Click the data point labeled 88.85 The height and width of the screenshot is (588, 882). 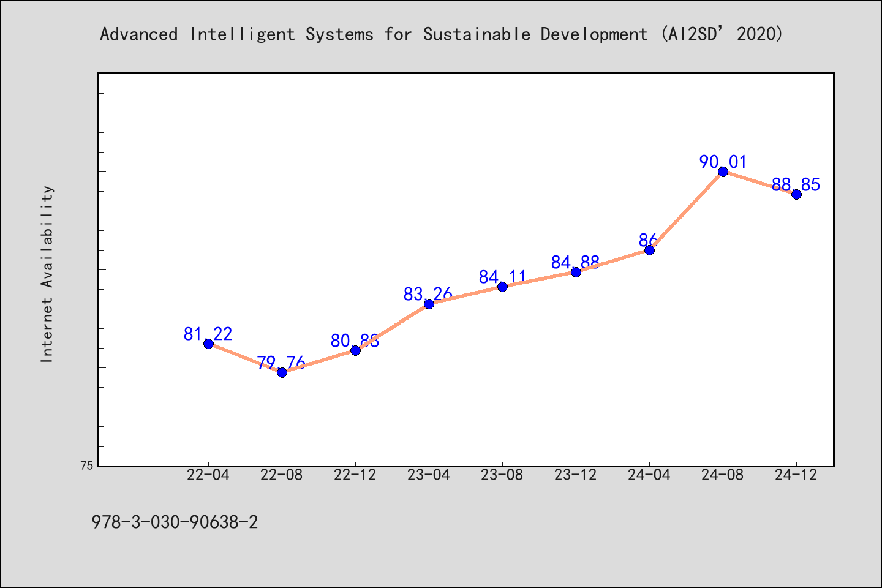click(x=796, y=194)
